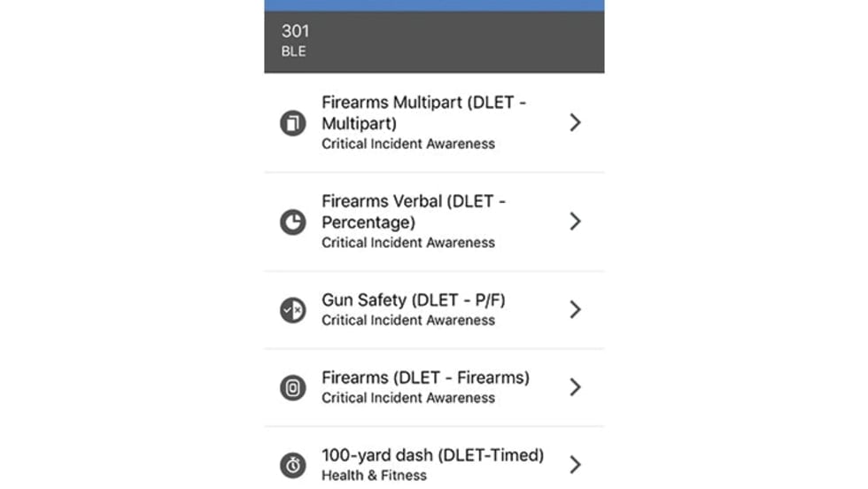
Task: Expand the Firearms Multipart row chevron
Action: [x=575, y=122]
